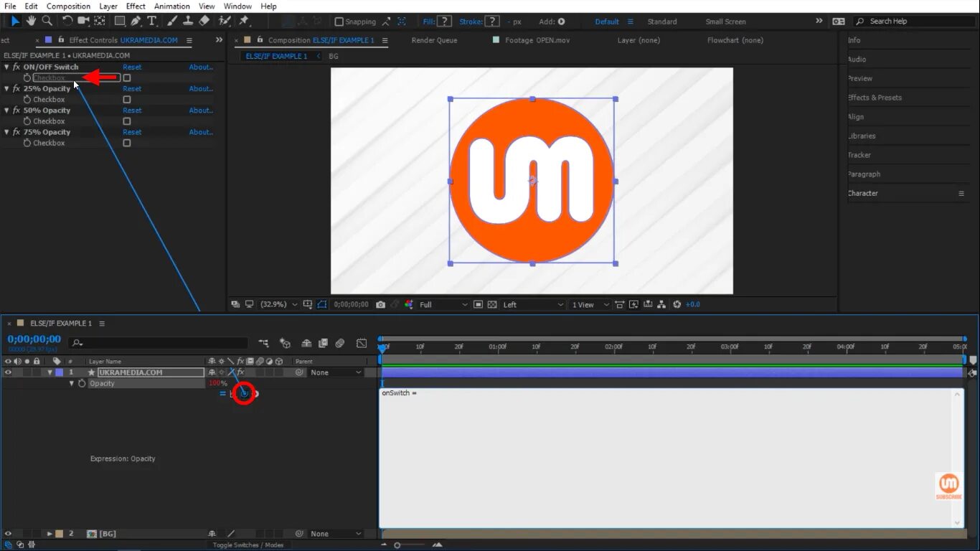The image size is (980, 551).
Task: Select the Brush tool
Action: coord(171,21)
